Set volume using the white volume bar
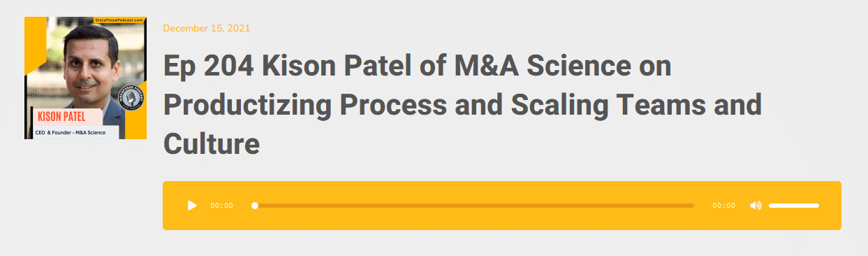Viewport: 868px width, 256px height. 794,206
